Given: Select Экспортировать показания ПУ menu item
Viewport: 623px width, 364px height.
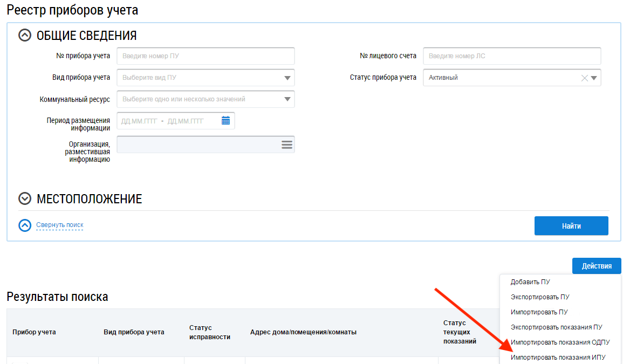Looking at the screenshot, I should [556, 327].
